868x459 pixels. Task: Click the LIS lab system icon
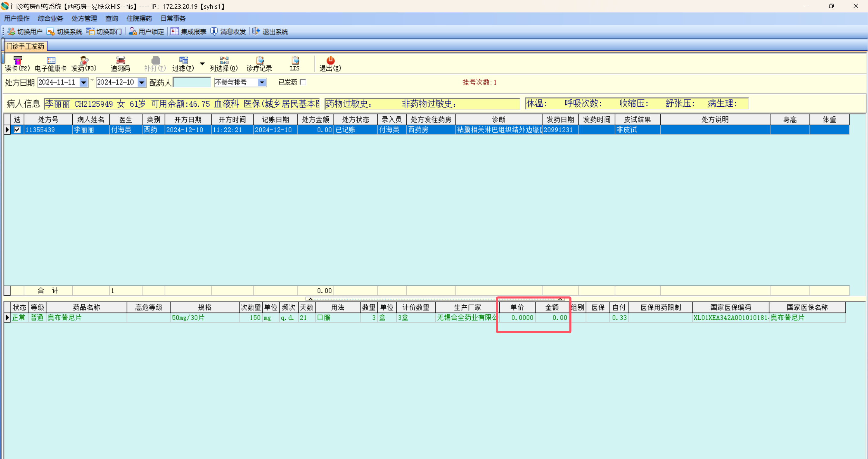(x=295, y=63)
